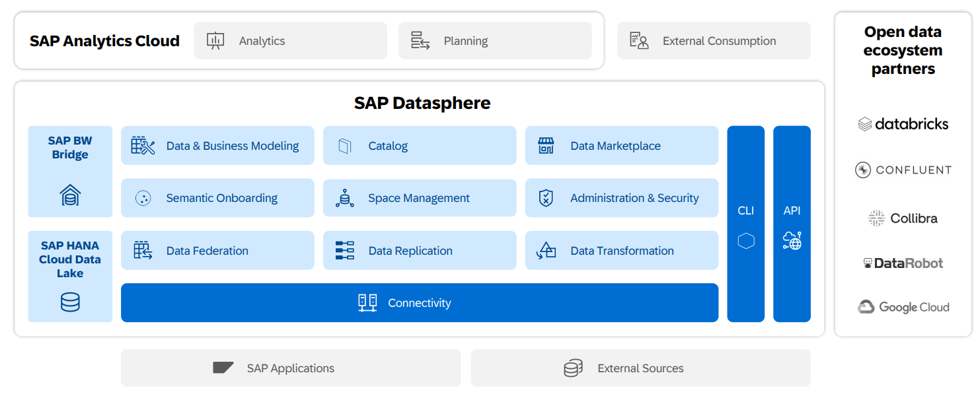This screenshot has height=396, width=980.
Task: Select the Semantic Onboarding label
Action: [x=222, y=198]
